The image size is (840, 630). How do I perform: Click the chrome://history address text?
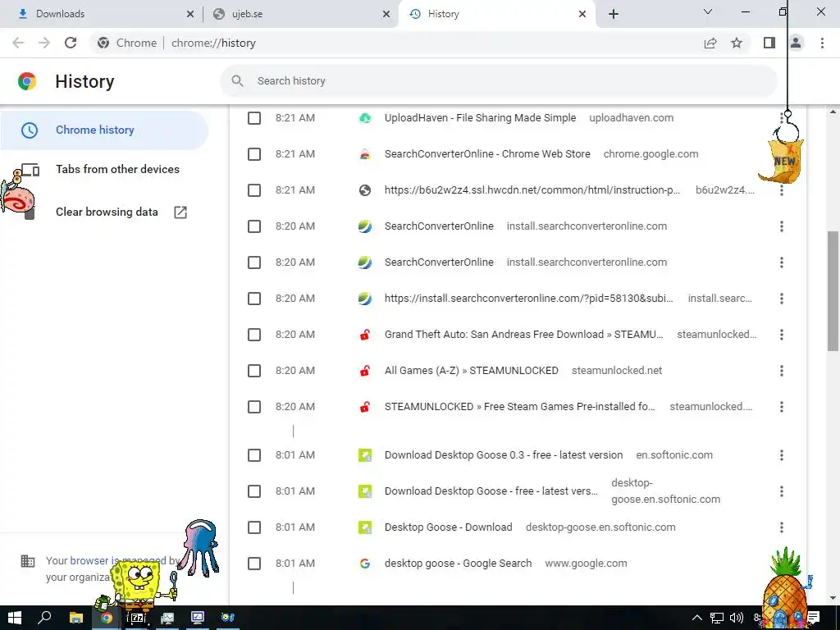click(213, 43)
